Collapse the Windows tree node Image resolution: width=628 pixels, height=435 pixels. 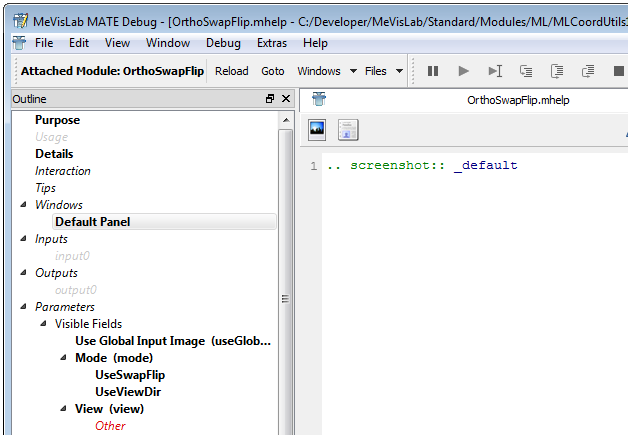click(24, 205)
